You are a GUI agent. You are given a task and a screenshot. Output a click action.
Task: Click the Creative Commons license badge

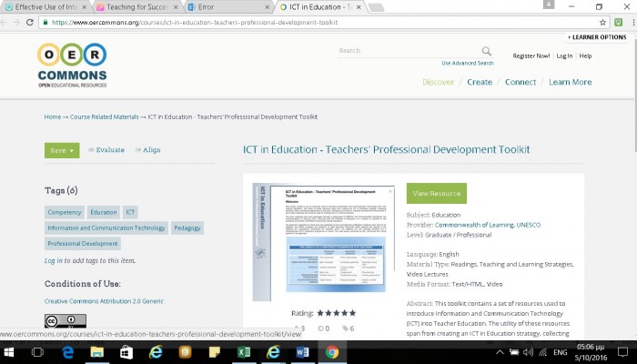coord(65,320)
